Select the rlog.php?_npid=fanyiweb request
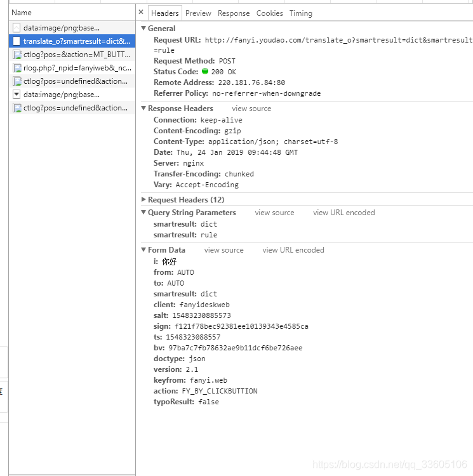This screenshot has height=476, width=473. pos(72,68)
